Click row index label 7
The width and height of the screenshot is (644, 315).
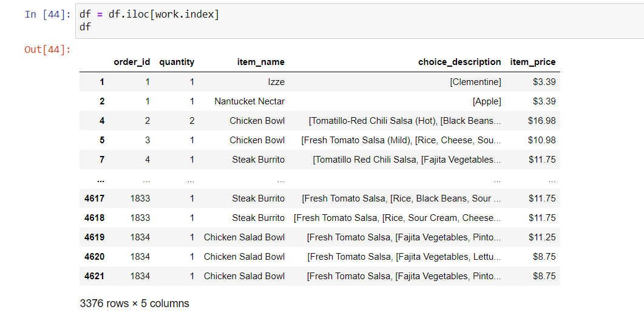102,160
